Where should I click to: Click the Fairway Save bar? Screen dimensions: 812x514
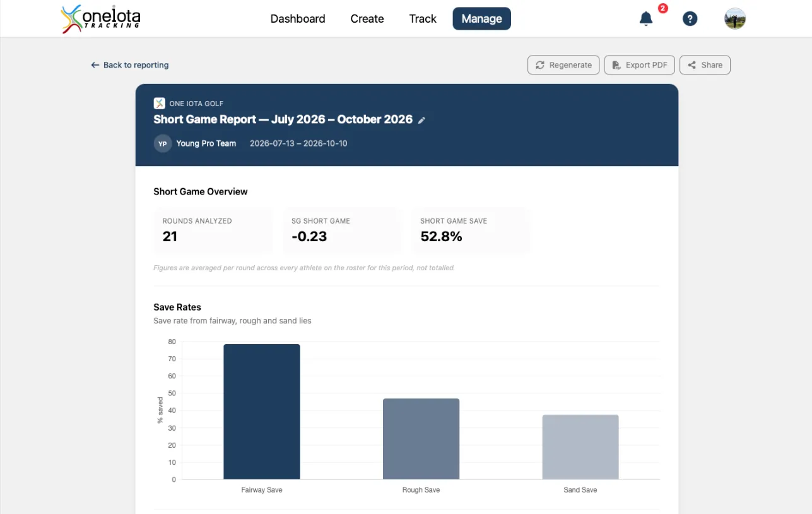[x=262, y=412]
